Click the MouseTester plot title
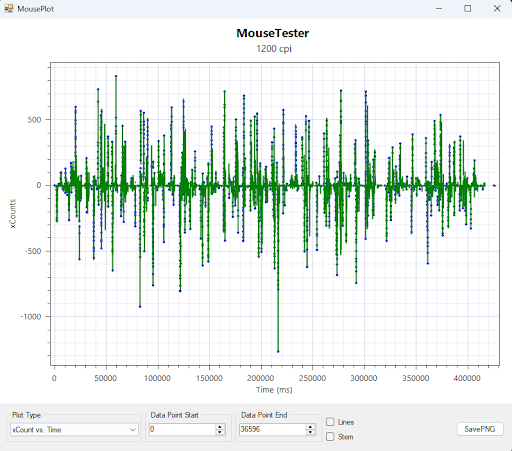Viewport: 512px width, 451px height. [273, 33]
